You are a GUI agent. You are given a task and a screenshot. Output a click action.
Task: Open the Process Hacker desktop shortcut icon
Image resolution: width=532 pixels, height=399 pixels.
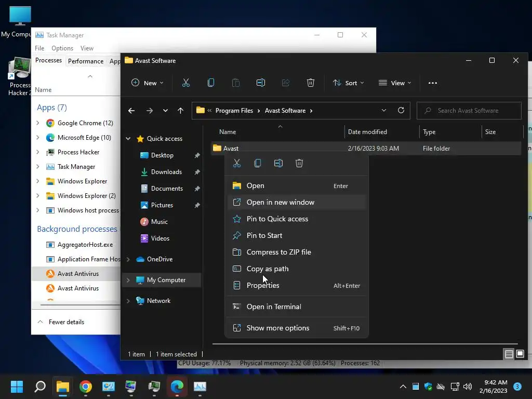coord(20,76)
